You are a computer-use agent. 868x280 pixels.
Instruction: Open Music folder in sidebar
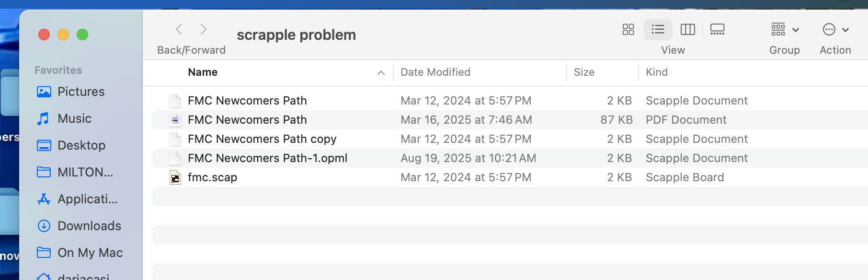(74, 118)
